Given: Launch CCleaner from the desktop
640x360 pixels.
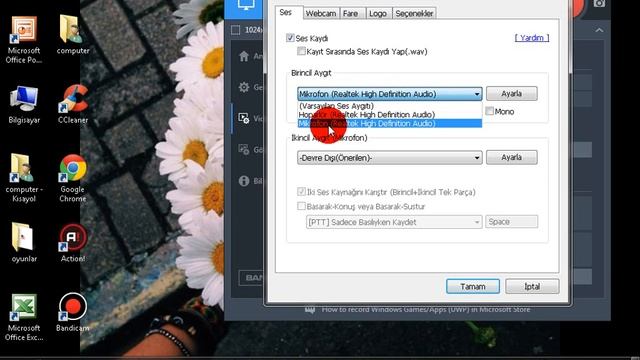Looking at the screenshot, I should click(x=73, y=104).
